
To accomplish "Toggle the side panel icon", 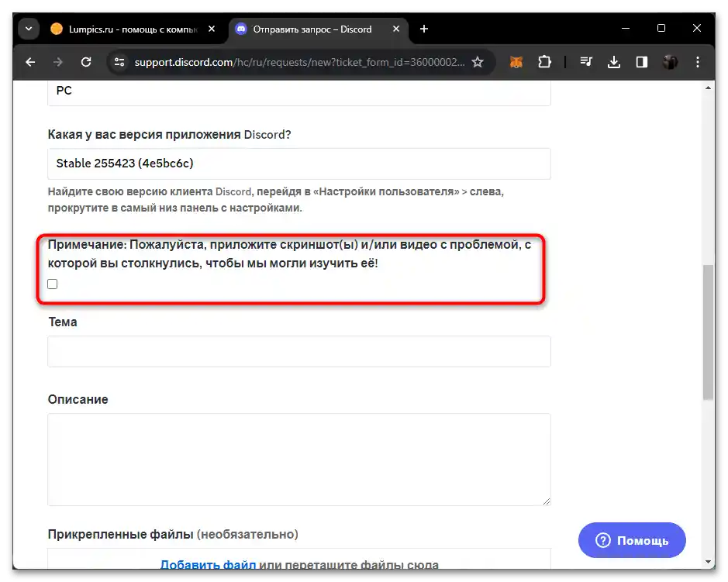I will coord(642,62).
